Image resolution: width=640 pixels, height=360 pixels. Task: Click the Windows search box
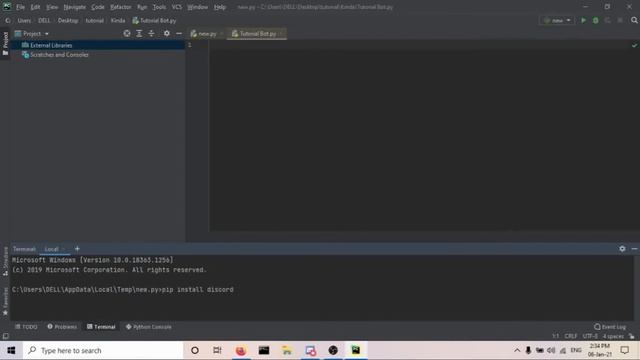click(x=103, y=350)
